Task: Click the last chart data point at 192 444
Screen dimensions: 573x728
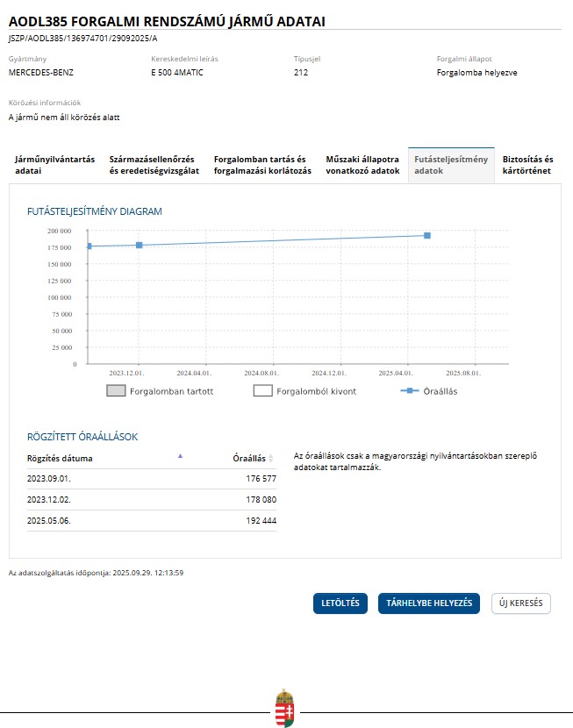Action: click(x=427, y=235)
